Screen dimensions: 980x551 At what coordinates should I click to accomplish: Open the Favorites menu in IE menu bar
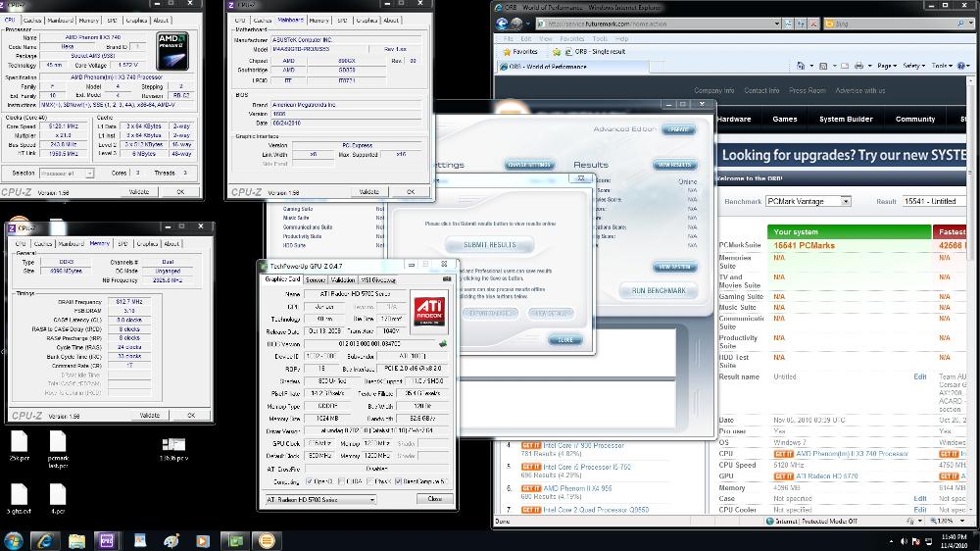pos(571,39)
